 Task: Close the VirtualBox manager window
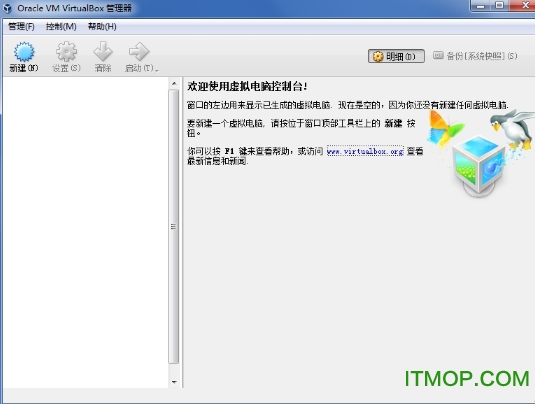tap(523, 5)
